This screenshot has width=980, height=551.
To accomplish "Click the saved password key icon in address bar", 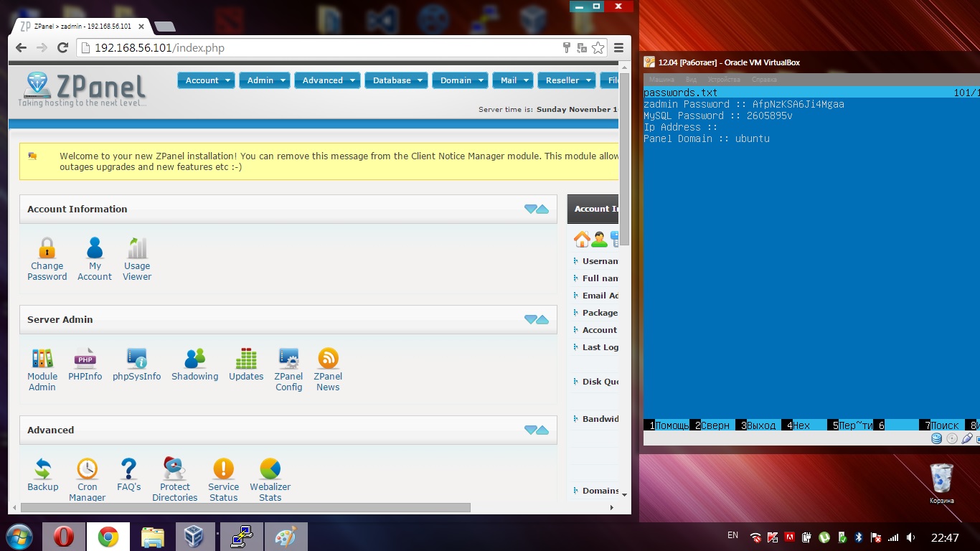I will click(x=567, y=48).
